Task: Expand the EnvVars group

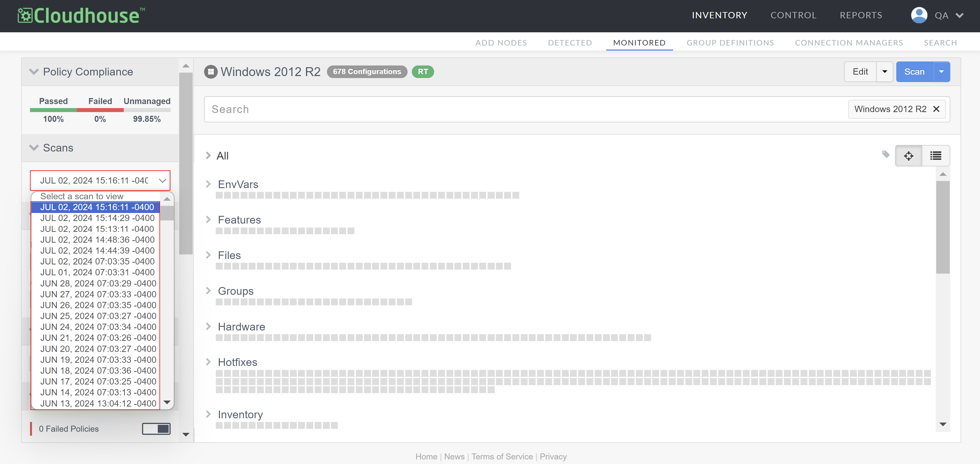Action: coord(208,184)
